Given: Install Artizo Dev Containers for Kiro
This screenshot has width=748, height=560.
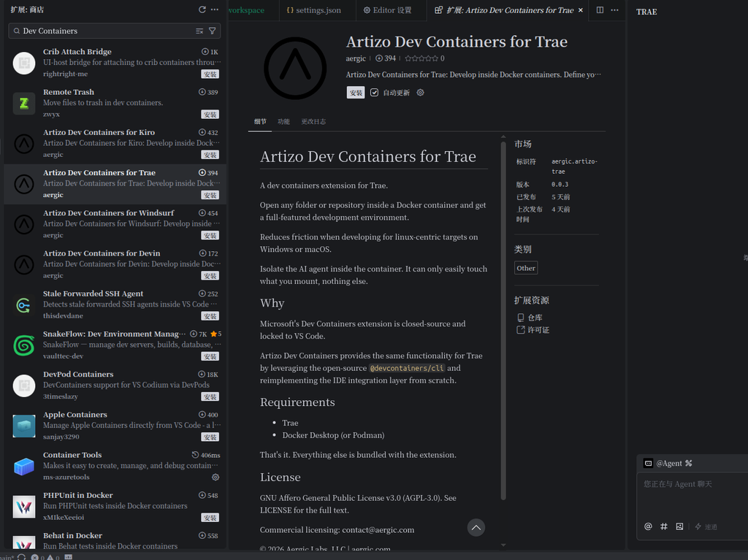Looking at the screenshot, I should point(210,155).
